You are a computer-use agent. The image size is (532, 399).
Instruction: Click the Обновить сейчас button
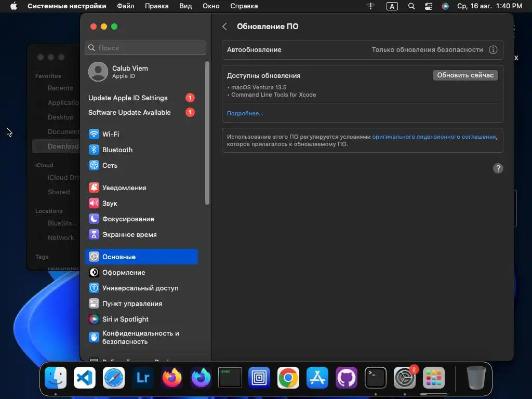[x=465, y=75]
